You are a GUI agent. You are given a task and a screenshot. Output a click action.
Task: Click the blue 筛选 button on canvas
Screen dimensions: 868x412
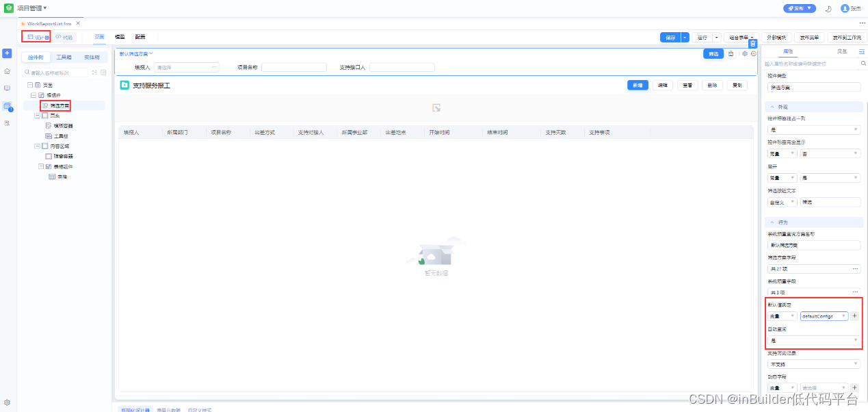coord(713,53)
